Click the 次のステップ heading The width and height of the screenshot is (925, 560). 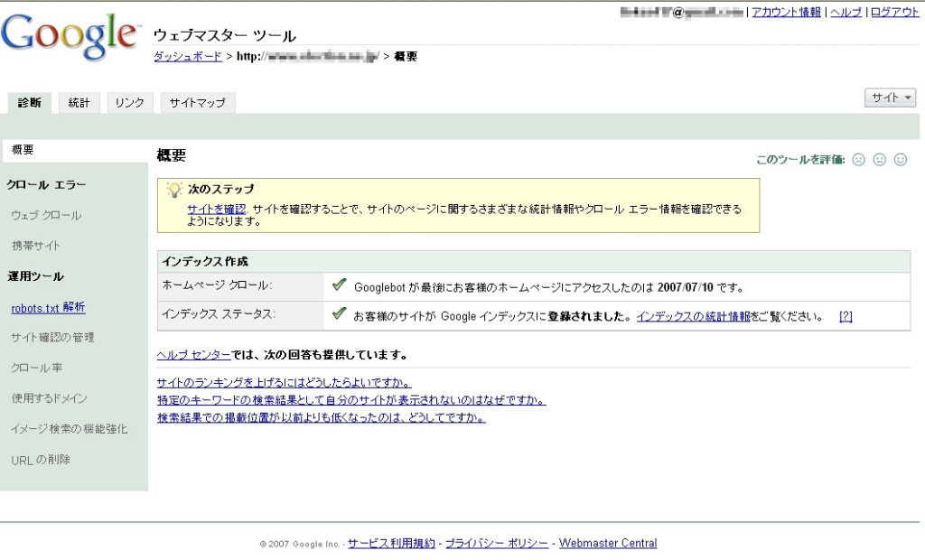tap(220, 190)
